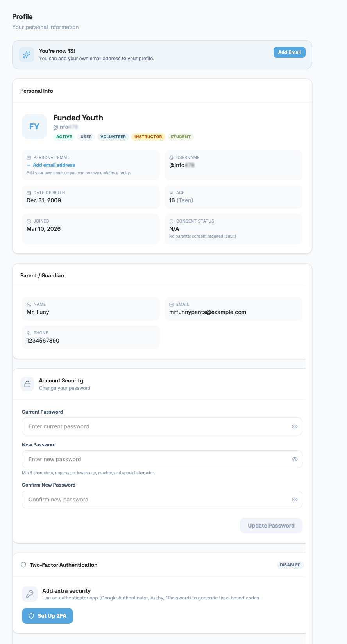Screen dimensions: 347x644
Task: Click the clock icon next to Joined
Action: (x=29, y=221)
